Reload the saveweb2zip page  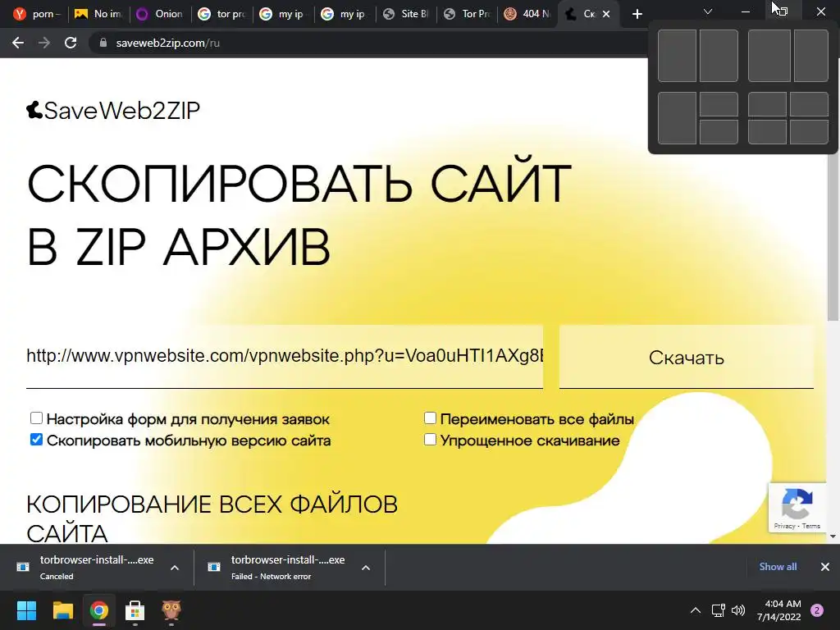pos(71,43)
